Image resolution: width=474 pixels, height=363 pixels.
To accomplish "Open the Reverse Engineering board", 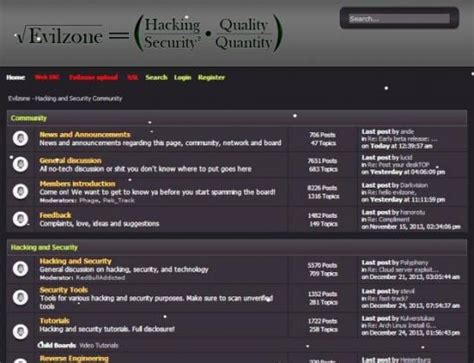I will pyautogui.click(x=74, y=358).
